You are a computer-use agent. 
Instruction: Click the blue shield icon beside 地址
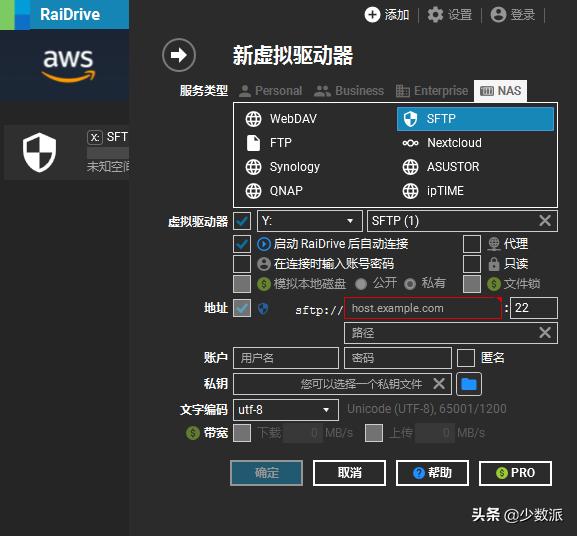click(263, 308)
